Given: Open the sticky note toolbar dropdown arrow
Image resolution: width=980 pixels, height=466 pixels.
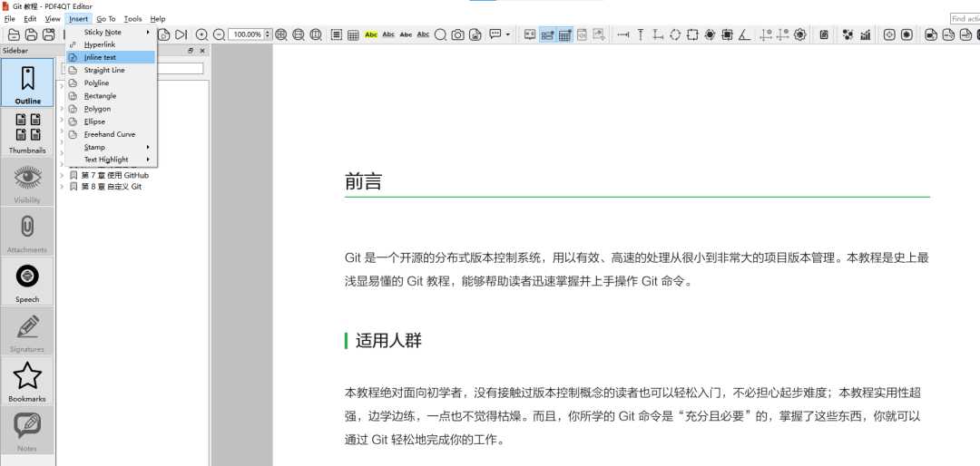Looking at the screenshot, I should (508, 35).
